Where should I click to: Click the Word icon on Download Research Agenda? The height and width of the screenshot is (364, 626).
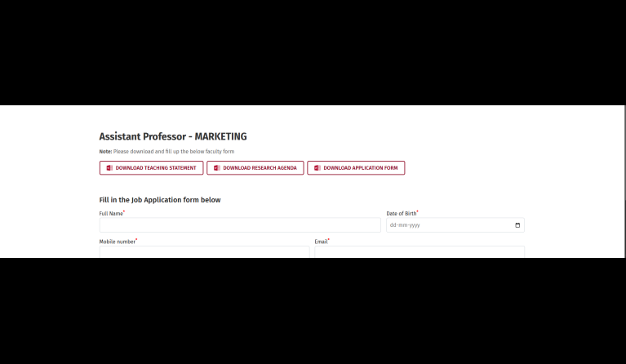[216, 168]
